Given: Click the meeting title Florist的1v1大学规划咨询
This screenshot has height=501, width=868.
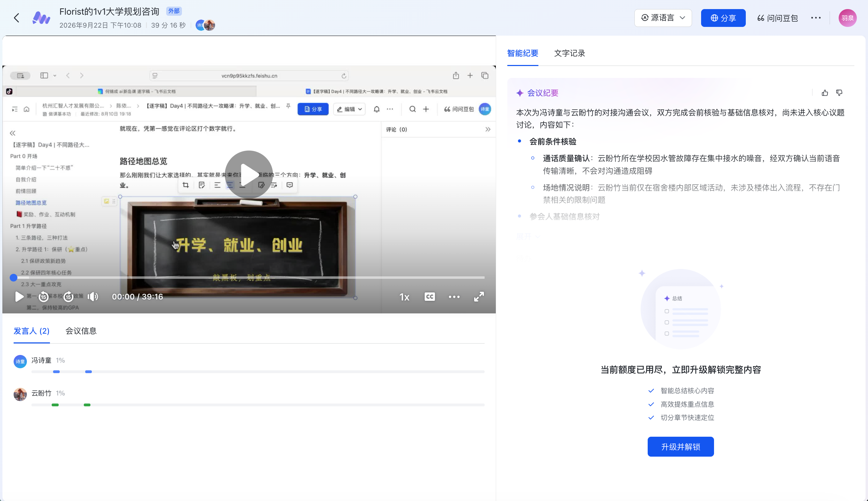Looking at the screenshot, I should coord(109,12).
